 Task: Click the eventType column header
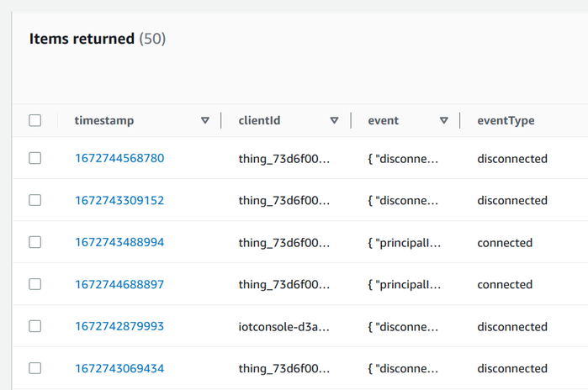(506, 121)
